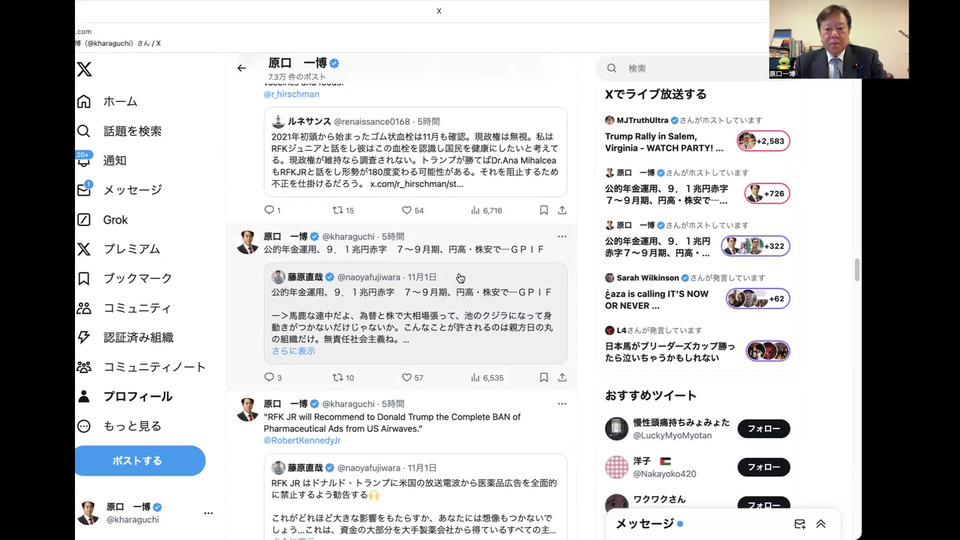The width and height of the screenshot is (960, 540).
Task: Follow 洋子 @Nakayoko420
Action: pos(763,467)
